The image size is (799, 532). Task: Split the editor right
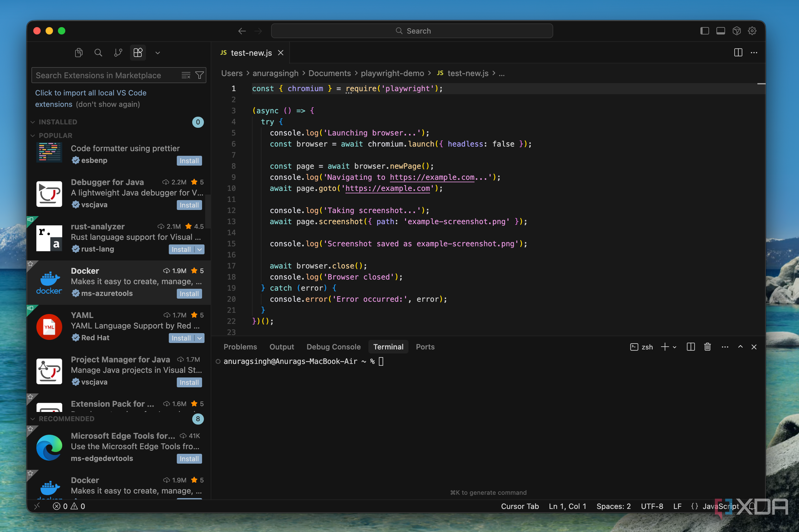pyautogui.click(x=738, y=53)
